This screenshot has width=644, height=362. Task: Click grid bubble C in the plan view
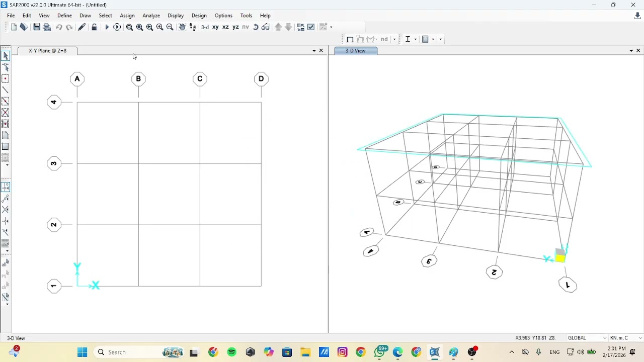tap(200, 79)
